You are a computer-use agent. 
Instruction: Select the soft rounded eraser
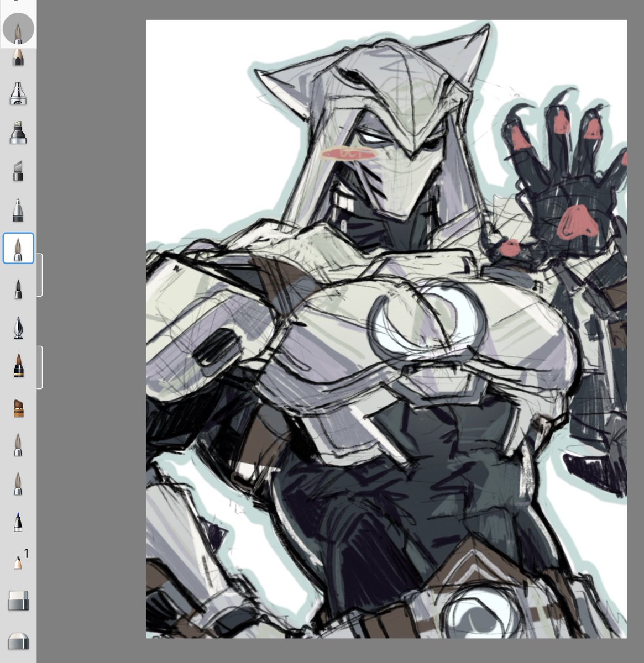18,641
